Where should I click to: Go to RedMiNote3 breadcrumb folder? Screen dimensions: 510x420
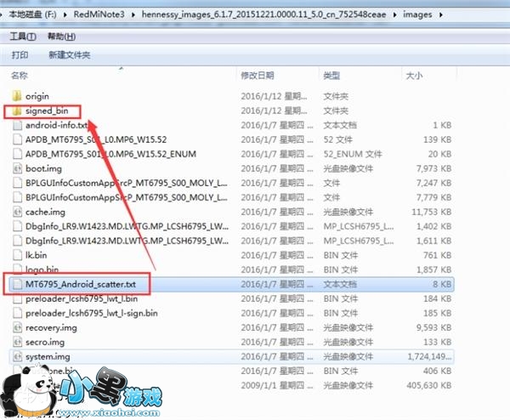99,14
